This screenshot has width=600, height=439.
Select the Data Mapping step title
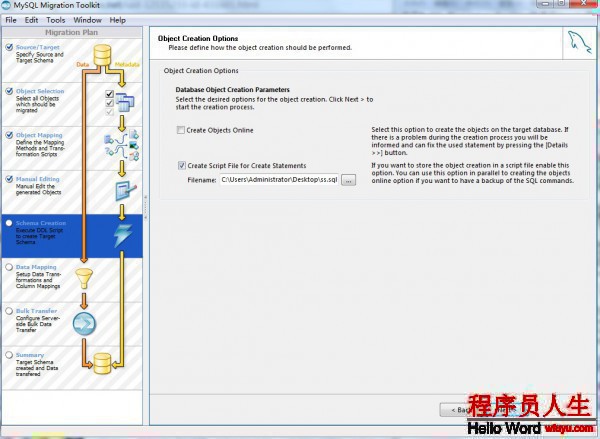tap(36, 267)
